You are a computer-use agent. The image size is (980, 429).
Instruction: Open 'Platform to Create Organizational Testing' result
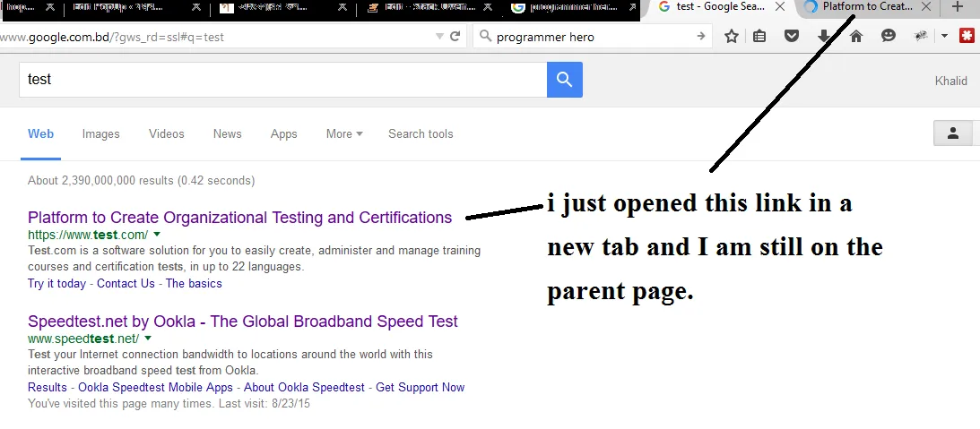point(240,218)
